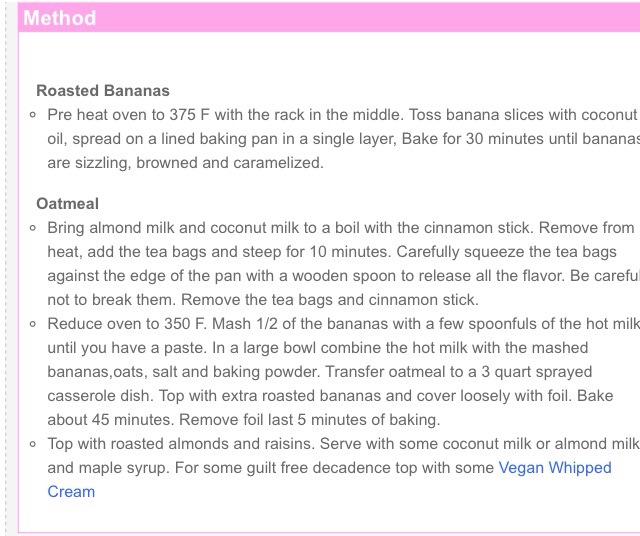Click the bullet beside Top with roasted almonds
The height and width of the screenshot is (536, 640).
[33, 444]
